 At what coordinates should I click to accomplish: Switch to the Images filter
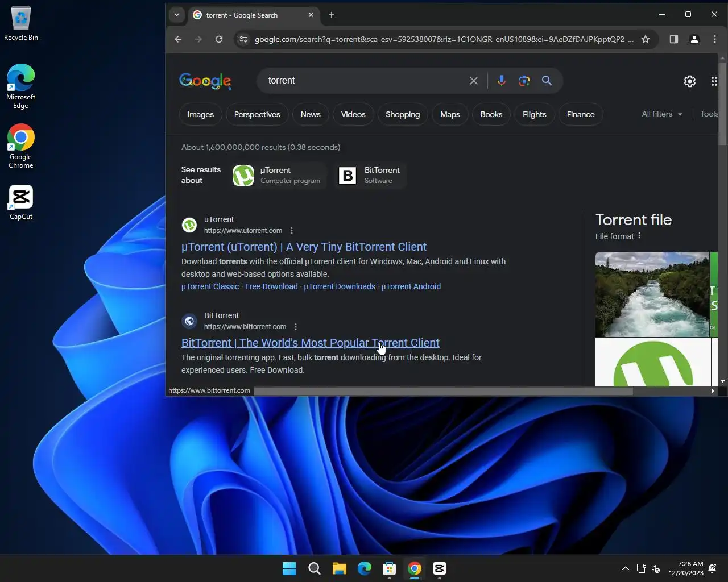pos(201,114)
